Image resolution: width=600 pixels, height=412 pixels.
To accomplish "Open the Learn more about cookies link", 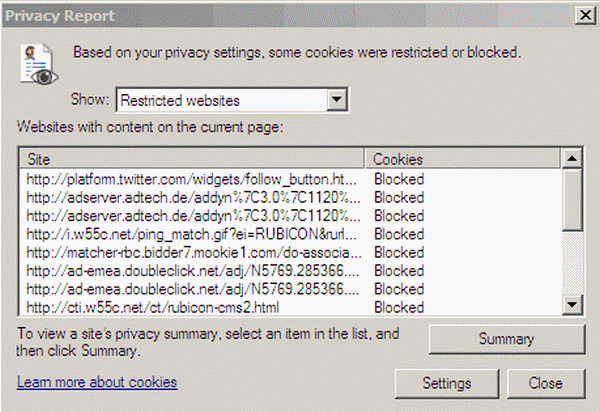I will [97, 382].
